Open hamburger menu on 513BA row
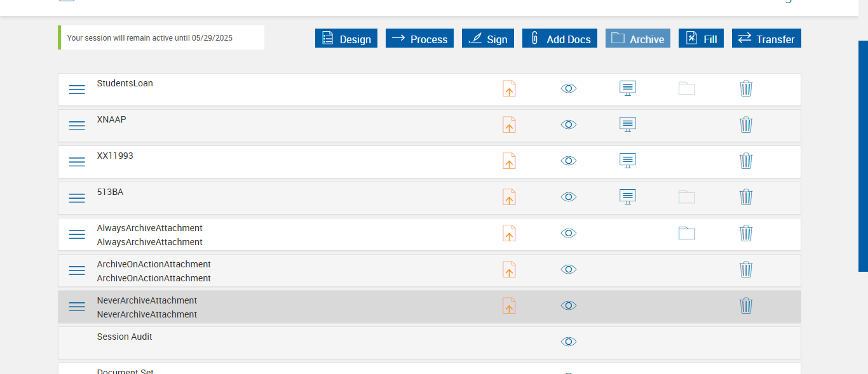Image resolution: width=868 pixels, height=374 pixels. (x=77, y=198)
